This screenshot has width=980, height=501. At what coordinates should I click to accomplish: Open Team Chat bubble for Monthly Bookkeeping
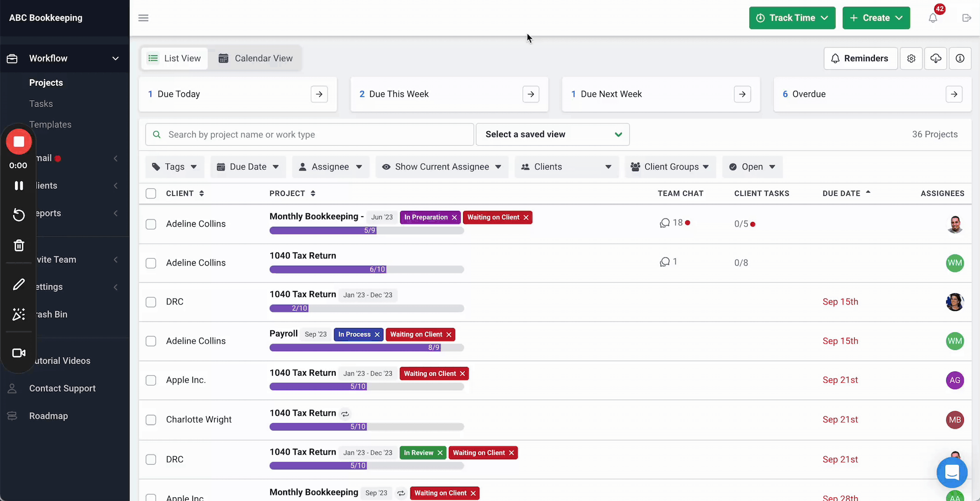665,223
